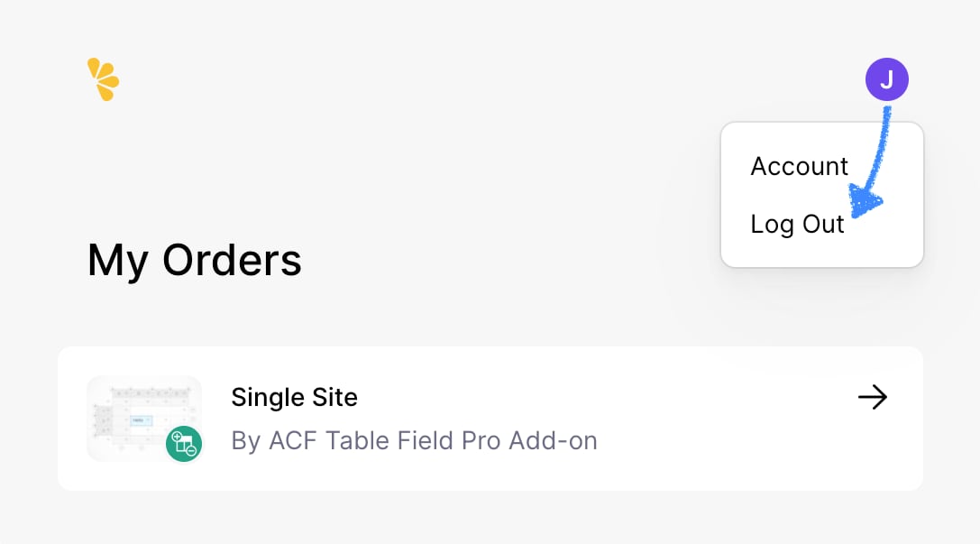Image resolution: width=980 pixels, height=544 pixels.
Task: Click the By ACF Table Field Pro Add-on text
Action: click(415, 441)
